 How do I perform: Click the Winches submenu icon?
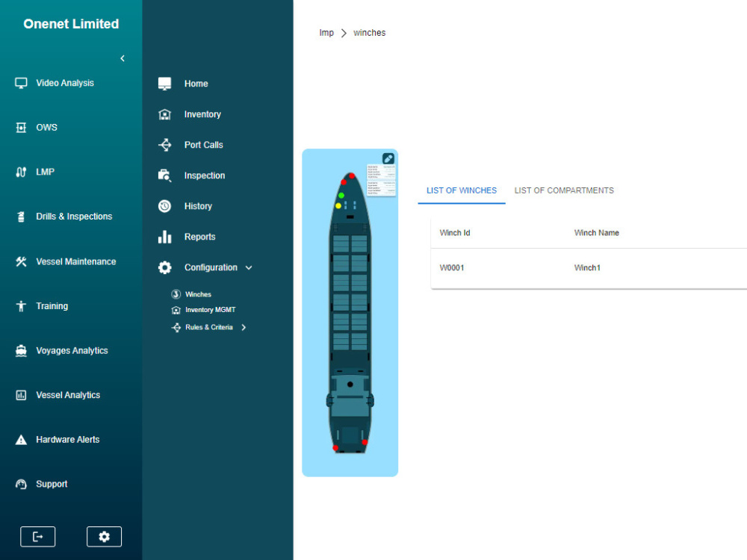coord(176,294)
